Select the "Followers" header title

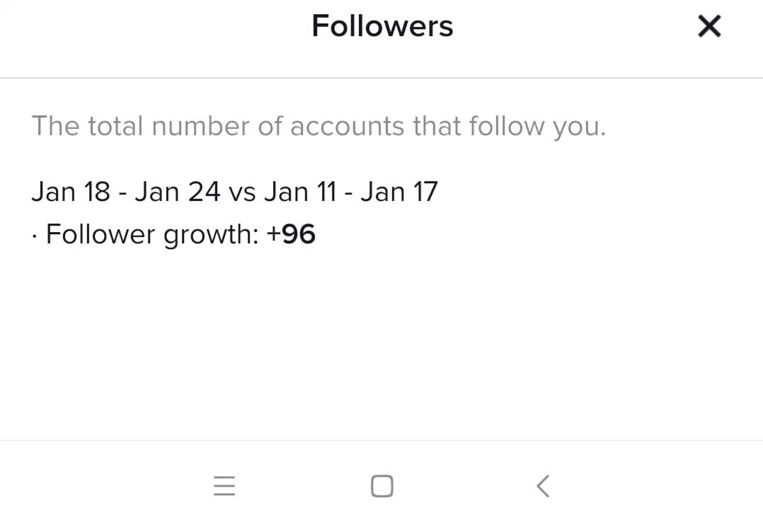point(382,25)
